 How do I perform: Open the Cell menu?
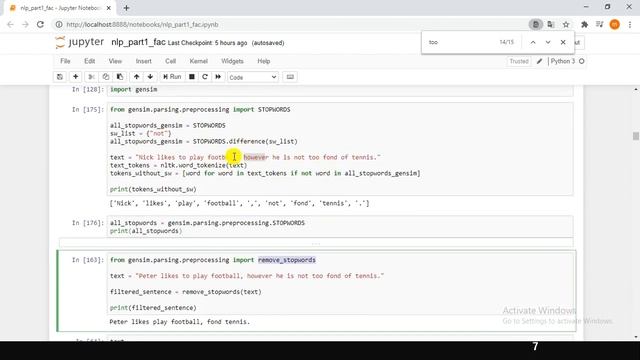[171, 61]
